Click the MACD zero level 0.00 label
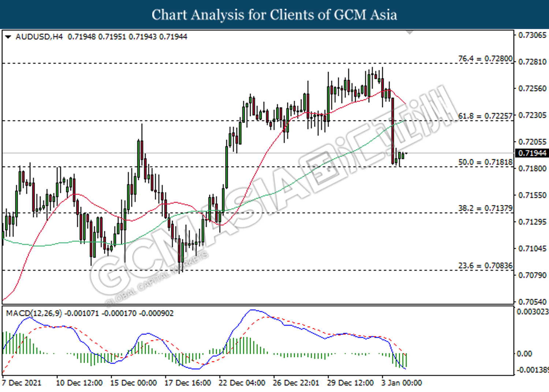 pyautogui.click(x=524, y=354)
